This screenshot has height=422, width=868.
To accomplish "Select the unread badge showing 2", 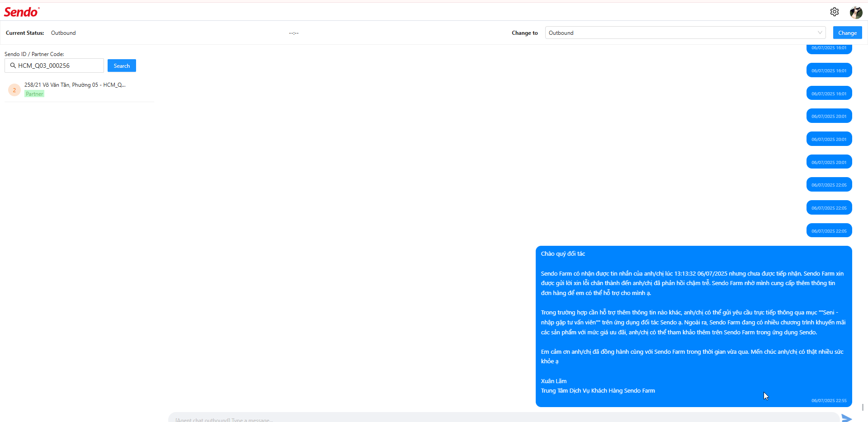I will click(14, 90).
